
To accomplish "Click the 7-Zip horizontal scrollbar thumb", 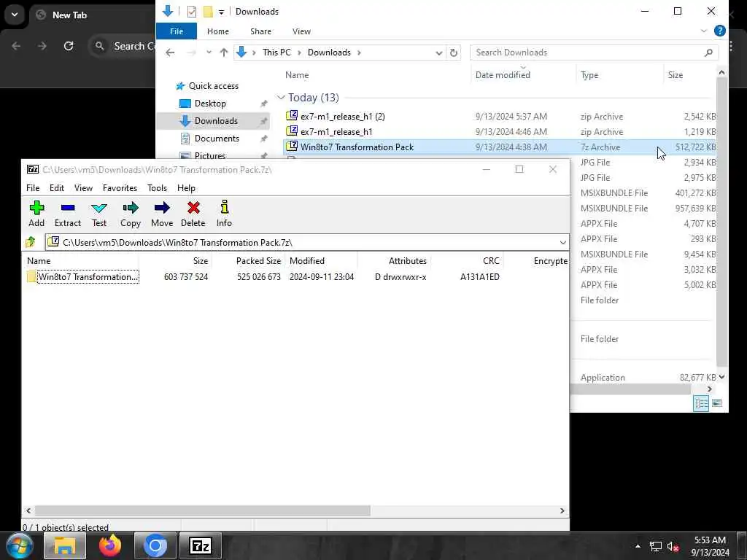I will pyautogui.click(x=203, y=510).
